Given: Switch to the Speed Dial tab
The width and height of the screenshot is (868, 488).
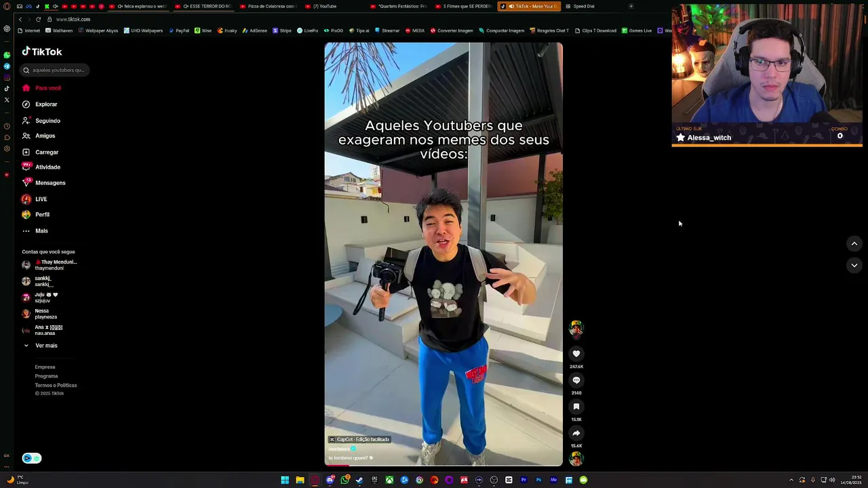Looking at the screenshot, I should 580,6.
